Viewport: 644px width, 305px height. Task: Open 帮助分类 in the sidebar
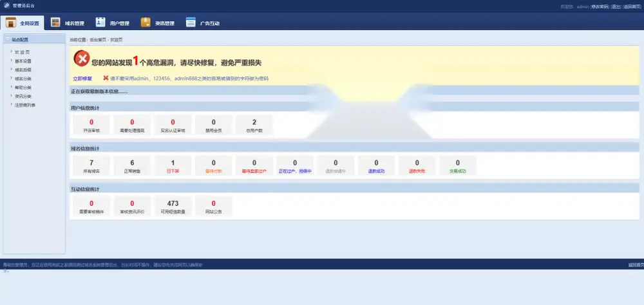click(23, 88)
